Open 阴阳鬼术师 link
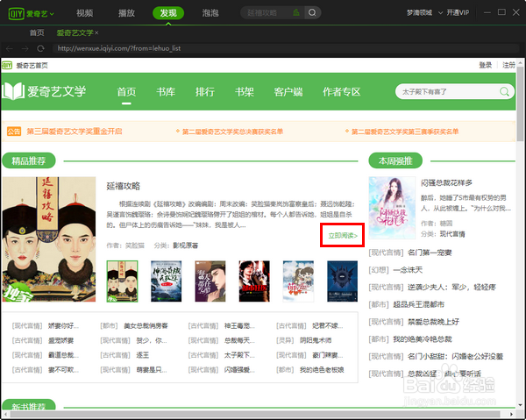This screenshot has height=420, width=526. pyautogui.click(x=316, y=340)
